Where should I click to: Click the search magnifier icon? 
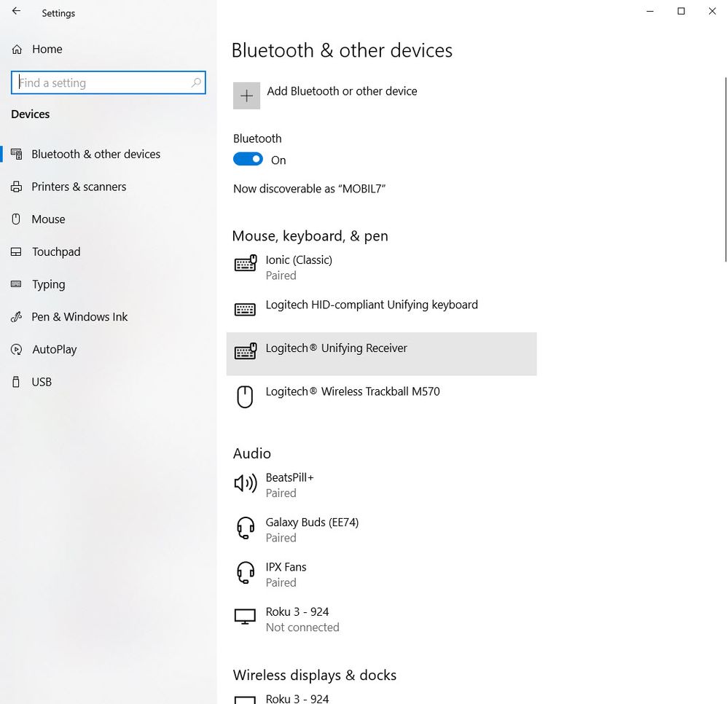[x=197, y=82]
